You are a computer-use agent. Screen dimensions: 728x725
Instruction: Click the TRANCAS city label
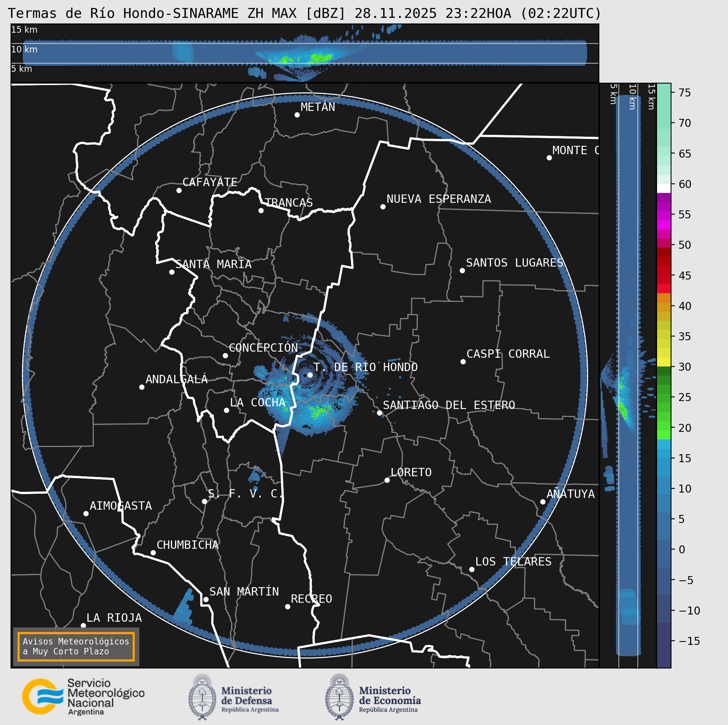click(x=289, y=202)
